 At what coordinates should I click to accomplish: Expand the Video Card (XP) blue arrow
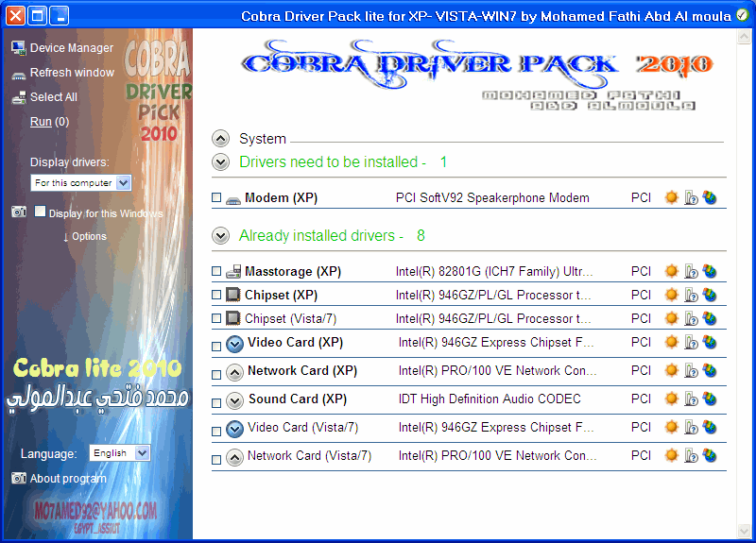pos(234,345)
